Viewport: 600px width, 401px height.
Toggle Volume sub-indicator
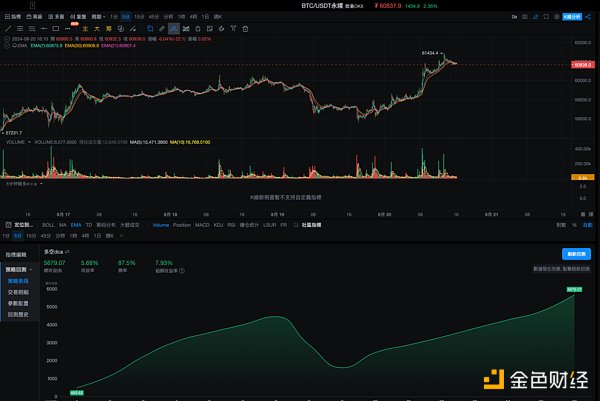coord(161,225)
